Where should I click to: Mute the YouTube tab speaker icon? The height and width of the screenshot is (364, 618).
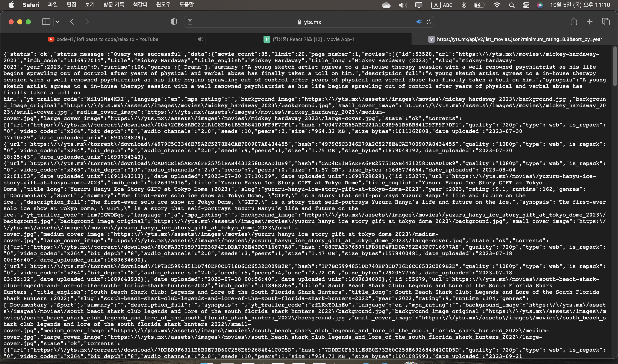200,39
